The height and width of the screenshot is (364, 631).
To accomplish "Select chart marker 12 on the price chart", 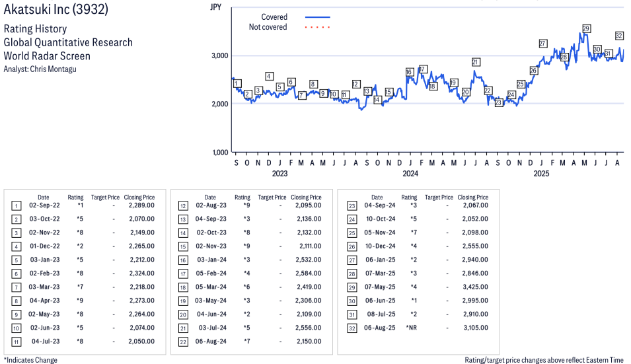I will pos(355,84).
